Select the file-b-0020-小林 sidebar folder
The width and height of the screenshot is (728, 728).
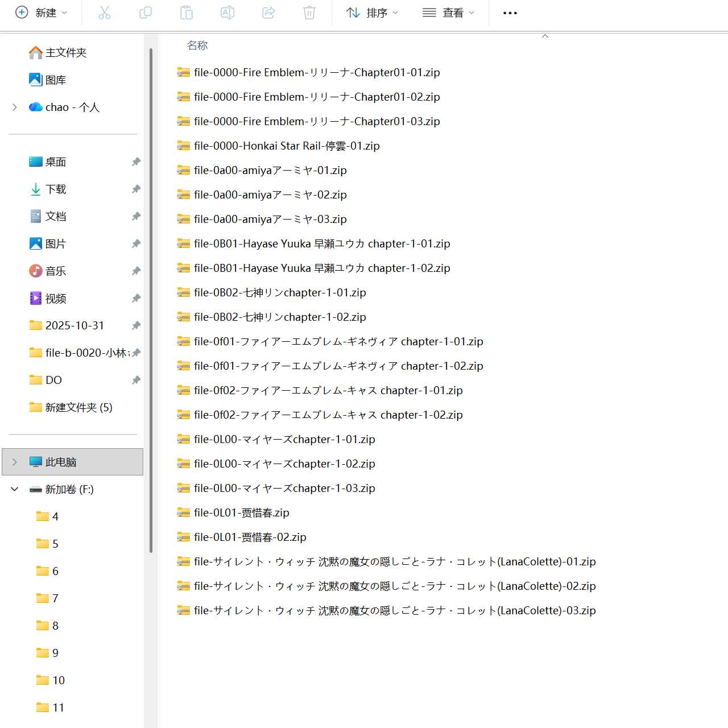(x=79, y=353)
